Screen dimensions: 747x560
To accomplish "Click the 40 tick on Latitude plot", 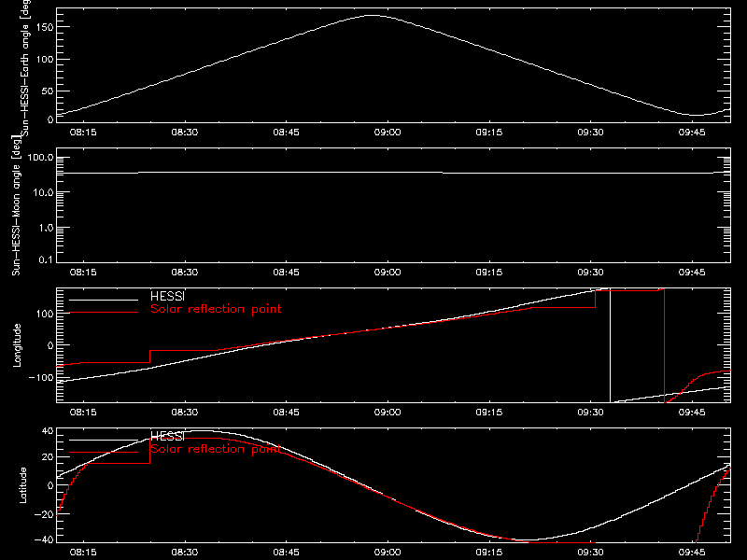I will (x=48, y=431).
